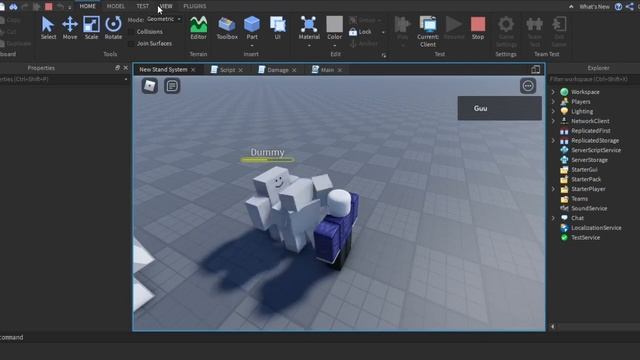The width and height of the screenshot is (640, 360).
Task: Open the Material picker
Action: tap(309, 28)
